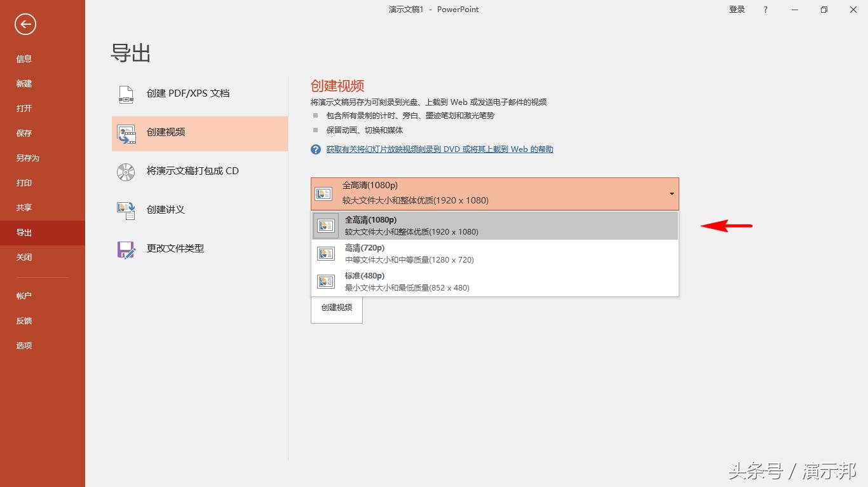Click the 创建视频 button
This screenshot has height=487, width=868.
click(336, 308)
